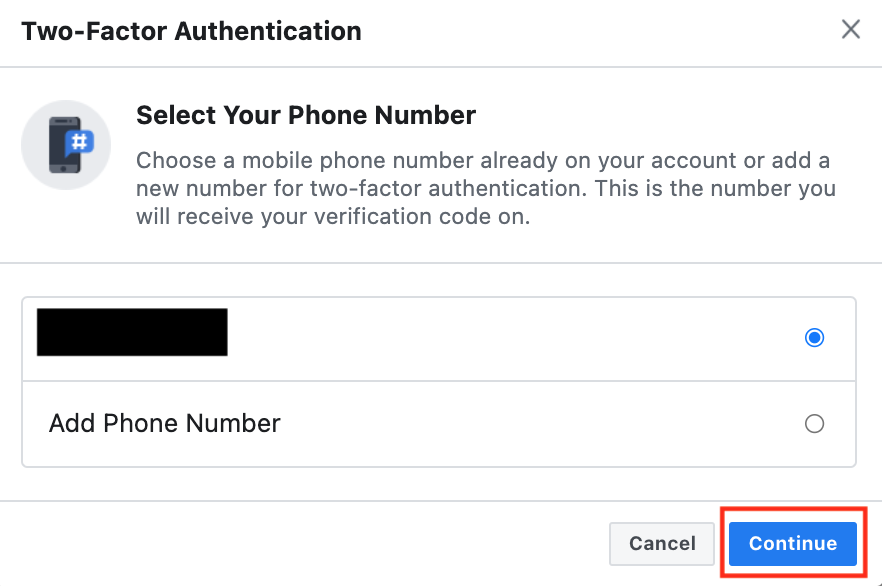Click the empty radio circle next to Add Phone Number
This screenshot has width=882, height=586.
(814, 423)
